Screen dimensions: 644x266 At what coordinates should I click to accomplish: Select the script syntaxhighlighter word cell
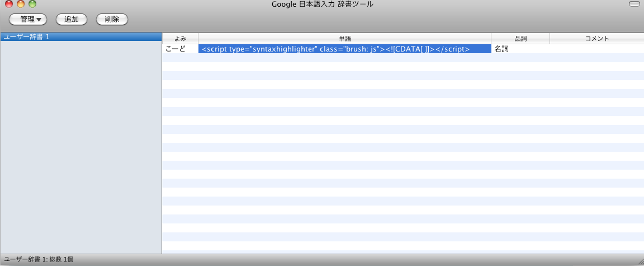[x=344, y=49]
